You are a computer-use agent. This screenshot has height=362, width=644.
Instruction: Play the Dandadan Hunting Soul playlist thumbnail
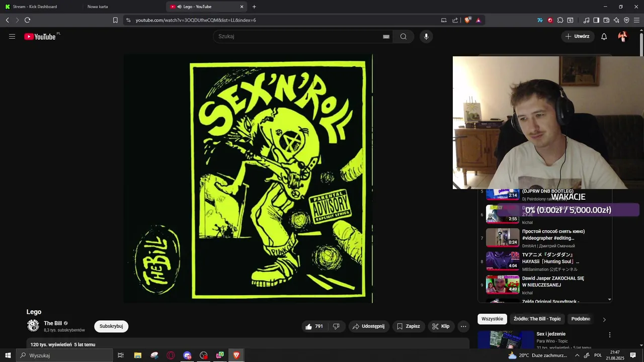(x=503, y=260)
